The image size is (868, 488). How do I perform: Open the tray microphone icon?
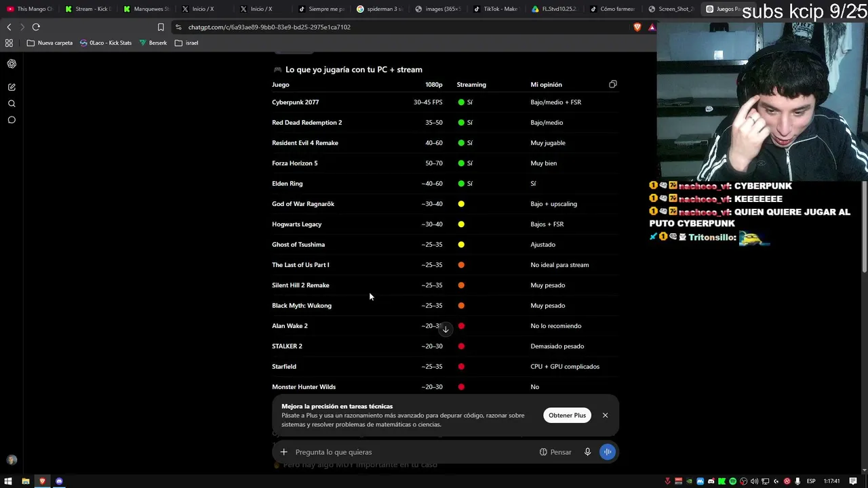(x=798, y=481)
